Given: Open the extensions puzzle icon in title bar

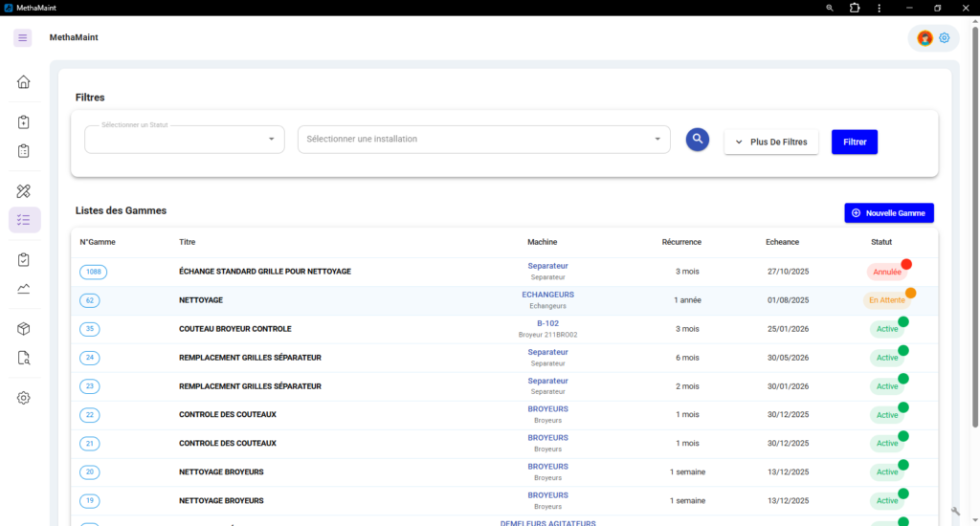Looking at the screenshot, I should click(855, 8).
